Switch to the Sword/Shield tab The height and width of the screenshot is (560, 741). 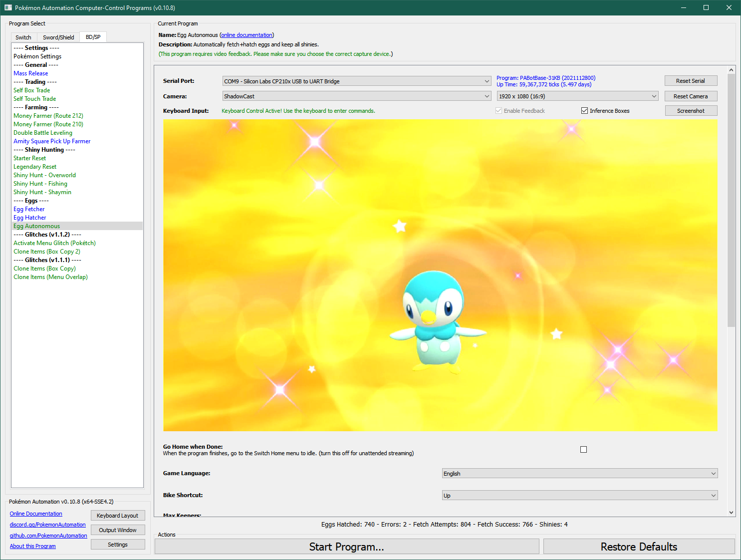(58, 37)
